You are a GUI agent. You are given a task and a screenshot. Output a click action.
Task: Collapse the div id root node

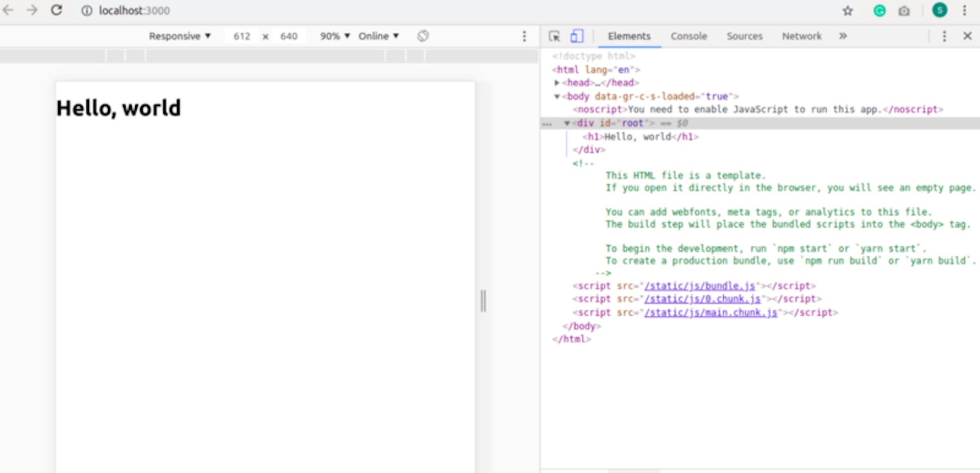[x=567, y=123]
